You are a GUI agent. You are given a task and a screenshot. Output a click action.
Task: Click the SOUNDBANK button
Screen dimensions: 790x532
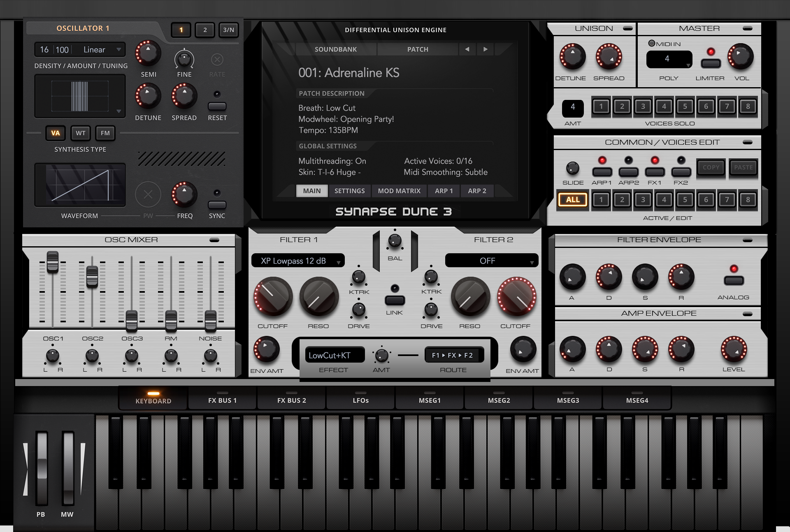336,49
